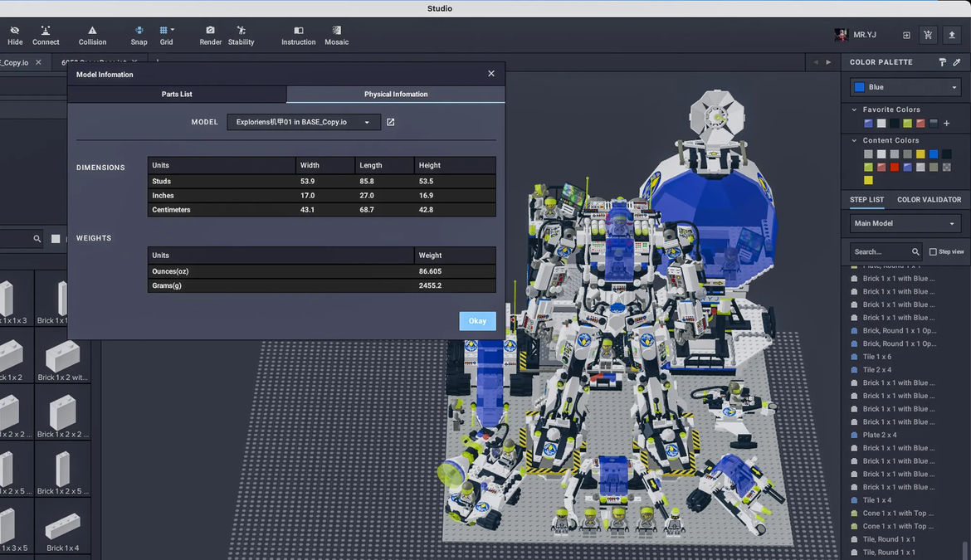Launch the Mosaic tool
Viewport: 971px width, 560px height.
coord(336,35)
